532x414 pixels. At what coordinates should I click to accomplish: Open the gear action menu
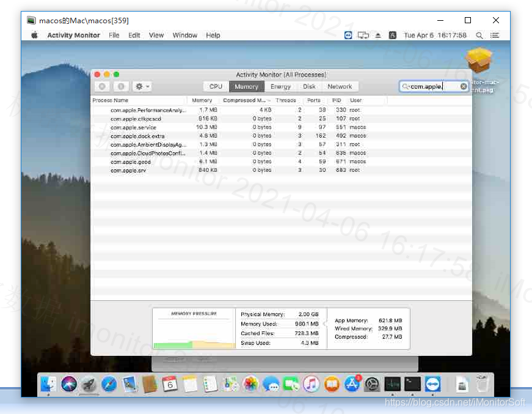point(142,86)
